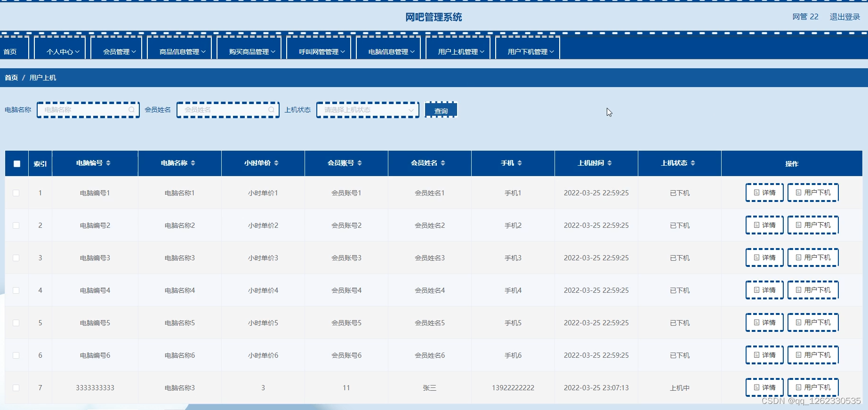This screenshot has width=868, height=410.
Task: Click sort arrows on 会员账号 column header
Action: [360, 163]
